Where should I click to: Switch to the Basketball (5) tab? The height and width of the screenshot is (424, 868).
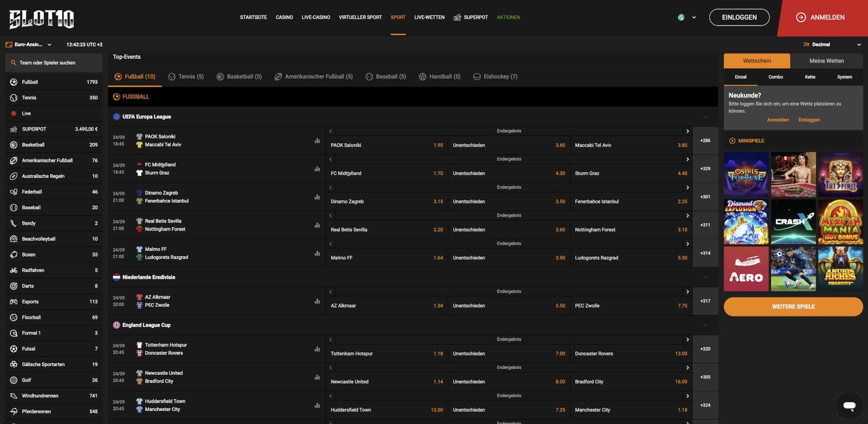(239, 77)
